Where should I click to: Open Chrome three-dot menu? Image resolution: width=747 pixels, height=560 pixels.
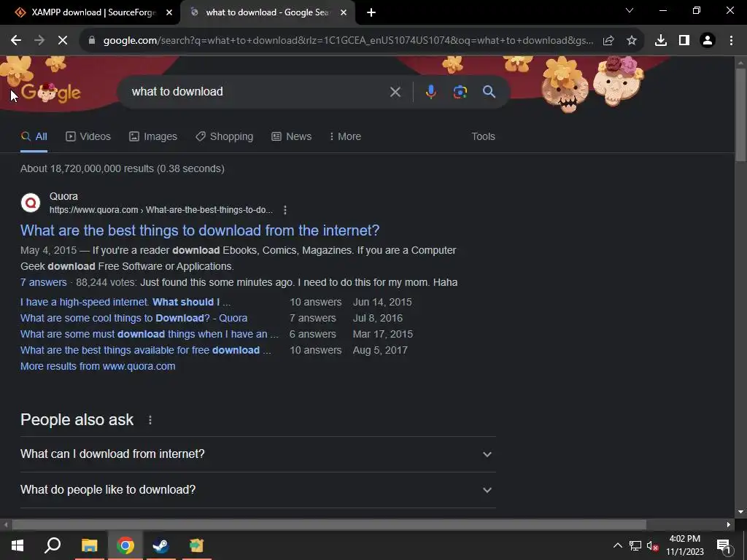point(731,41)
